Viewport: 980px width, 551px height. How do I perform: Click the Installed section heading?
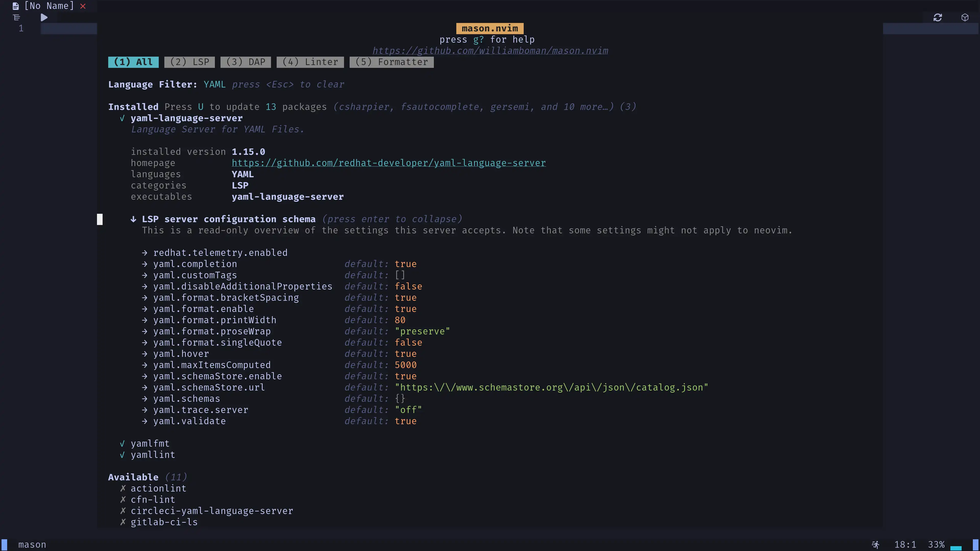pos(133,107)
